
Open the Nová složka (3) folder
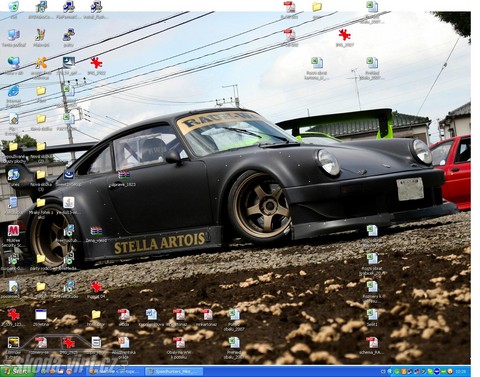coord(41,175)
